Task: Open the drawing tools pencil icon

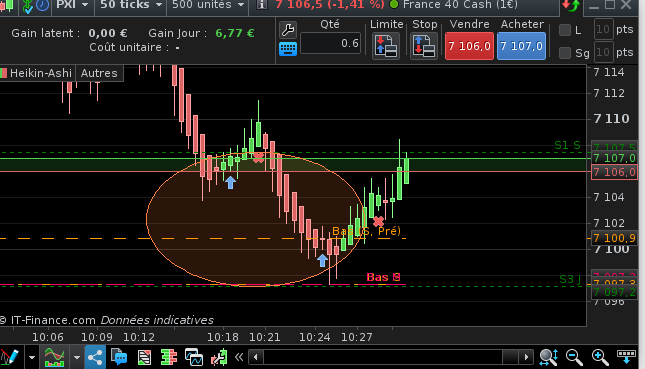Action: 10,357
